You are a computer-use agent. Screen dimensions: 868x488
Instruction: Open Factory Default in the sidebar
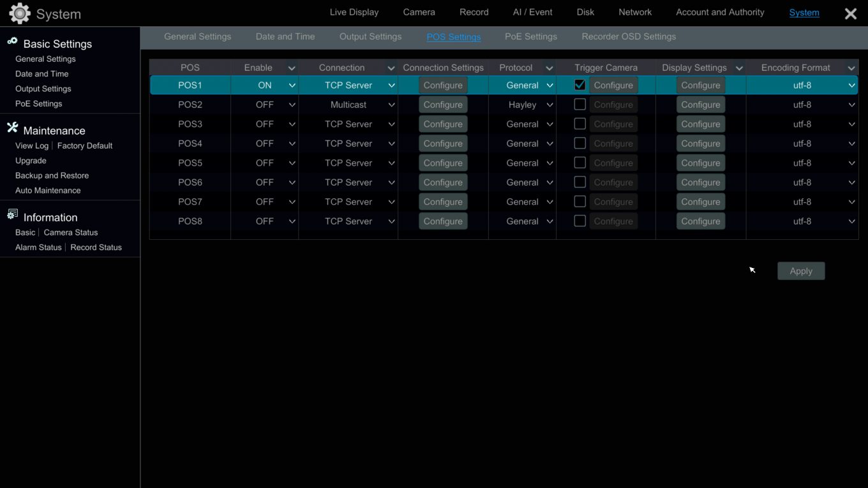click(x=85, y=145)
